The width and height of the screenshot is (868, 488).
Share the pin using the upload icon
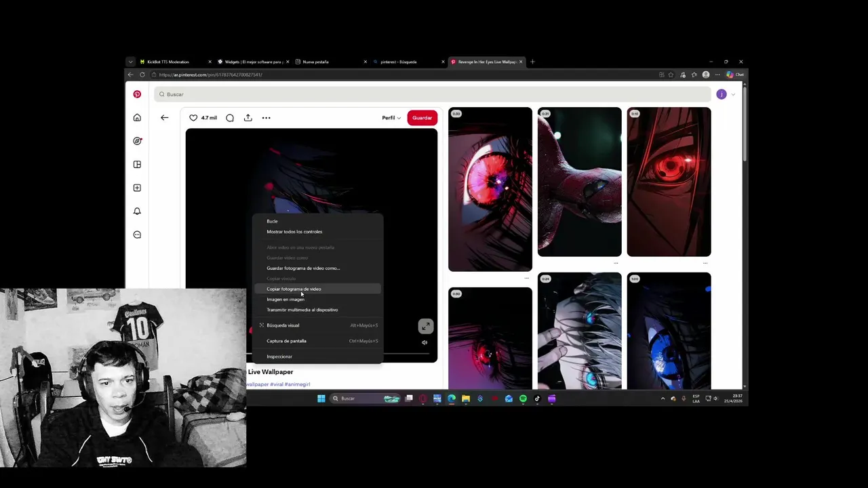tap(248, 118)
